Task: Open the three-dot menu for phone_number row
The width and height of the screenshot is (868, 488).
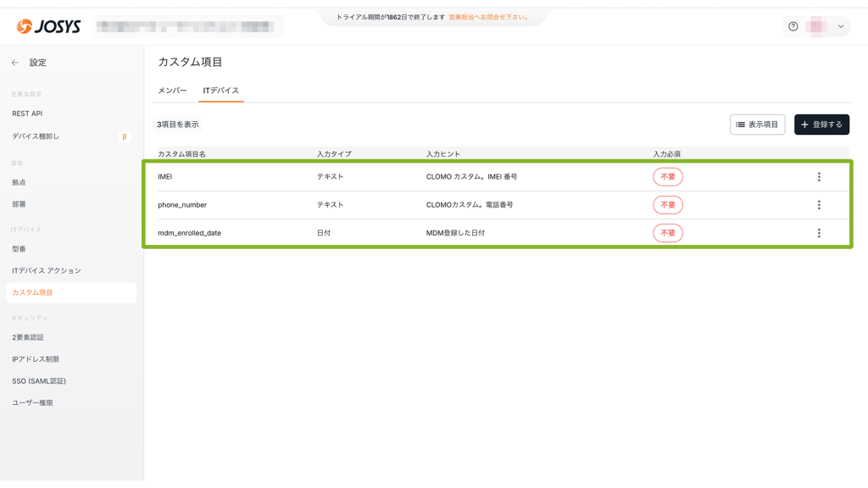Action: (819, 205)
